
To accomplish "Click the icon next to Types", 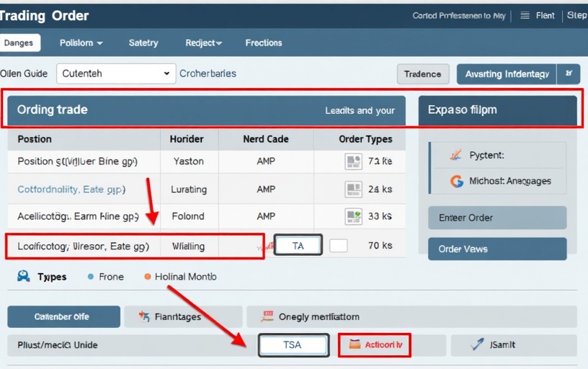I will pos(24,276).
